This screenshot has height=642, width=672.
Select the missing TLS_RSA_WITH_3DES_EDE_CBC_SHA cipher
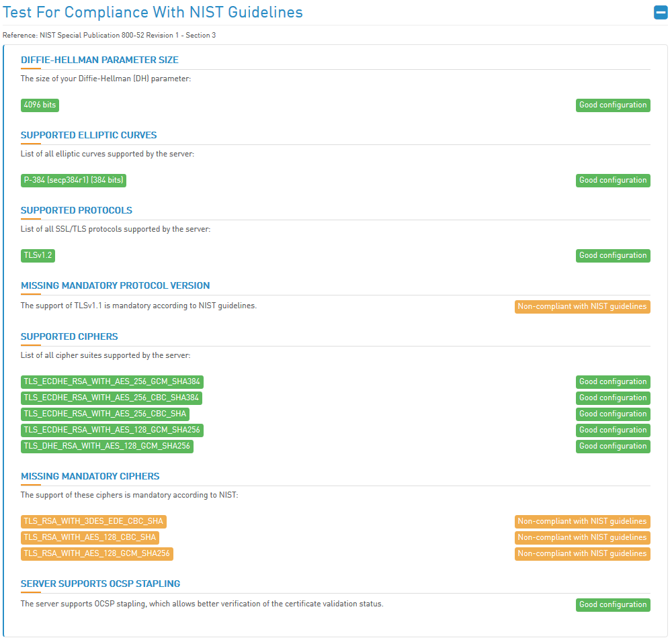coord(93,521)
